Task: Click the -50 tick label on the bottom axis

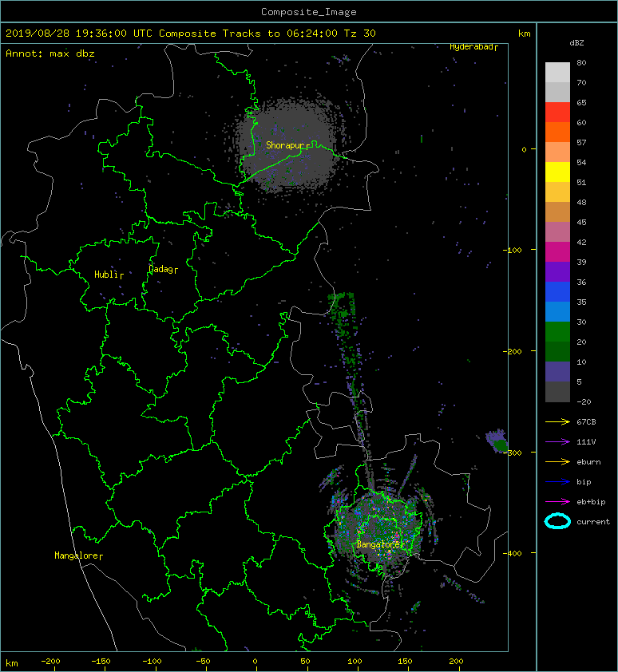Action: pyautogui.click(x=203, y=662)
